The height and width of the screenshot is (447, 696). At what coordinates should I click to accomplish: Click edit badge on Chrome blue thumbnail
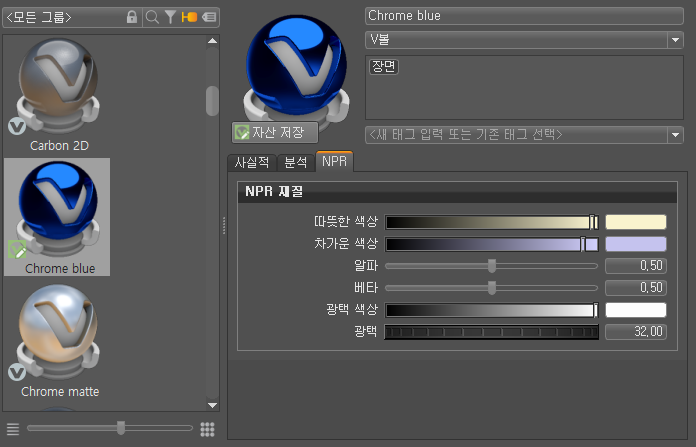click(17, 249)
